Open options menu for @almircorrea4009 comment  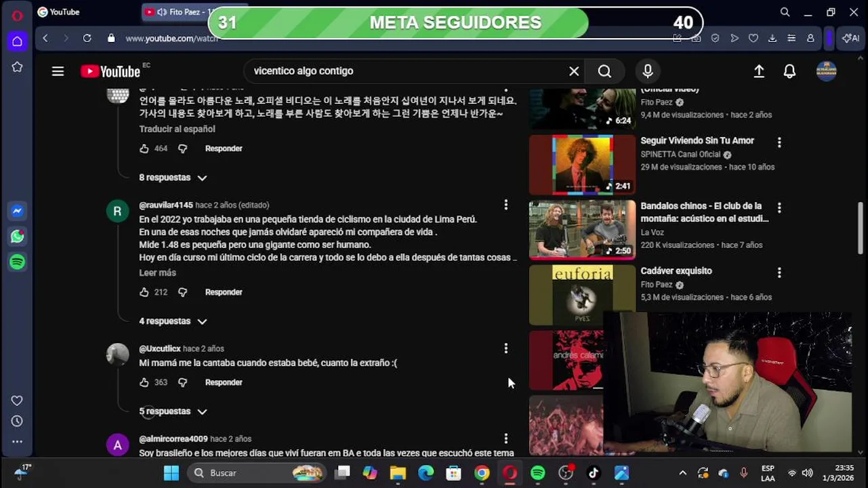click(505, 439)
